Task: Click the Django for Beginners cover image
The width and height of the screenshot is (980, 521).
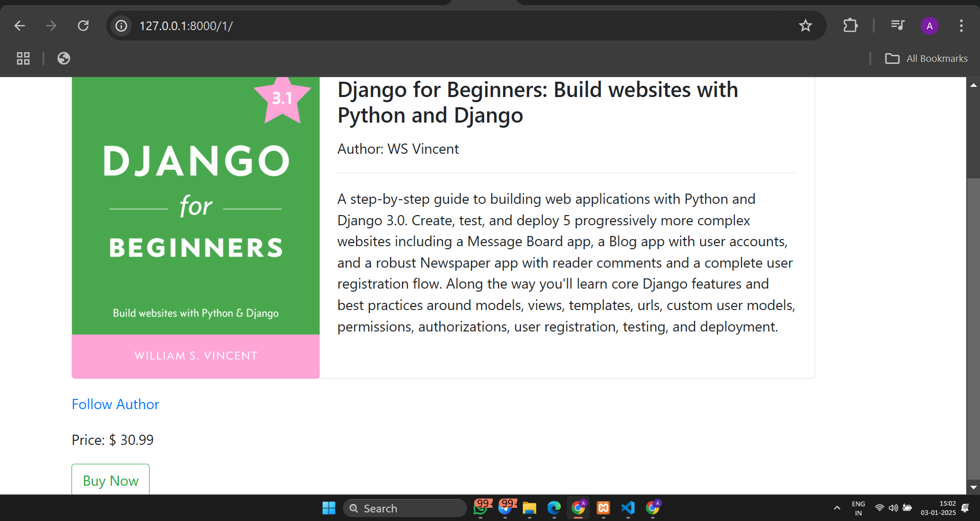Action: coord(196,227)
